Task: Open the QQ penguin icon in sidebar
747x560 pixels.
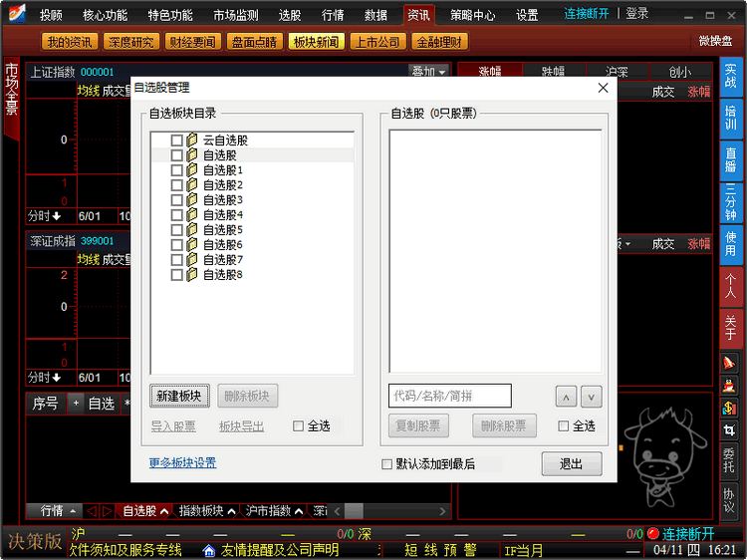Action: [x=729, y=385]
